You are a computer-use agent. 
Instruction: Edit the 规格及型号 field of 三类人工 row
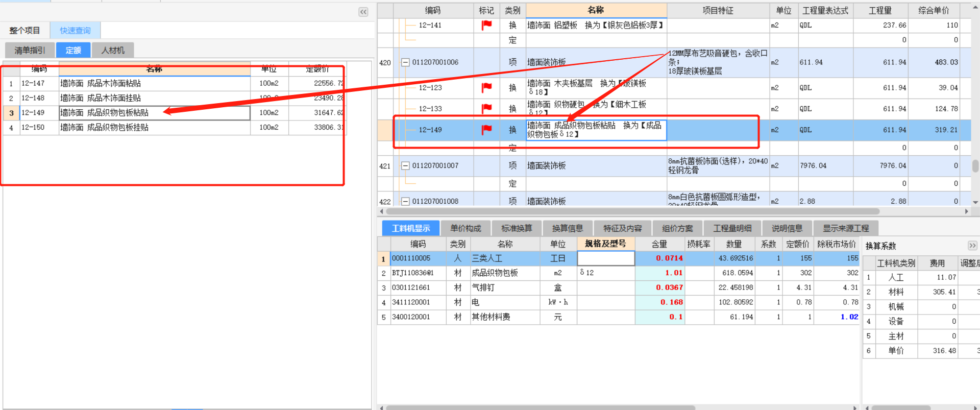[x=606, y=258]
